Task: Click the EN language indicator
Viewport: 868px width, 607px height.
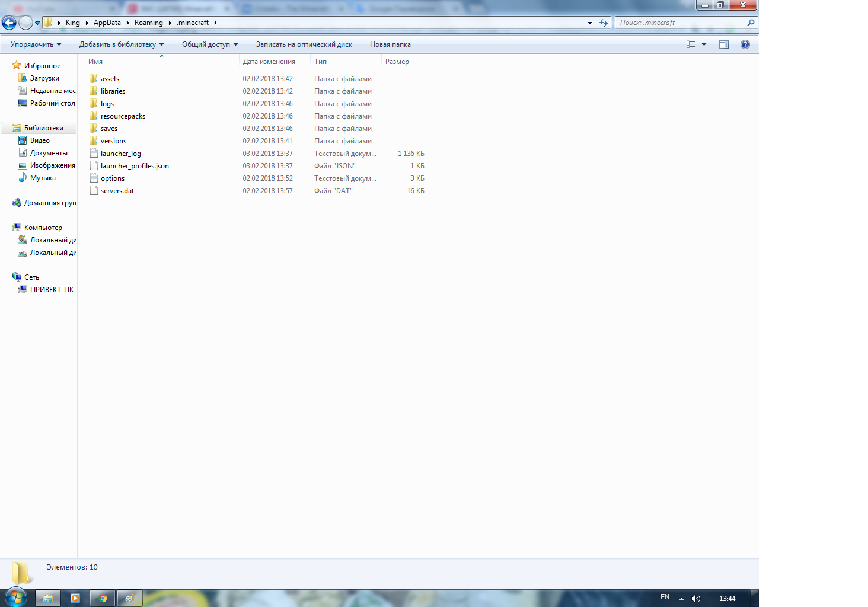Action: tap(665, 597)
